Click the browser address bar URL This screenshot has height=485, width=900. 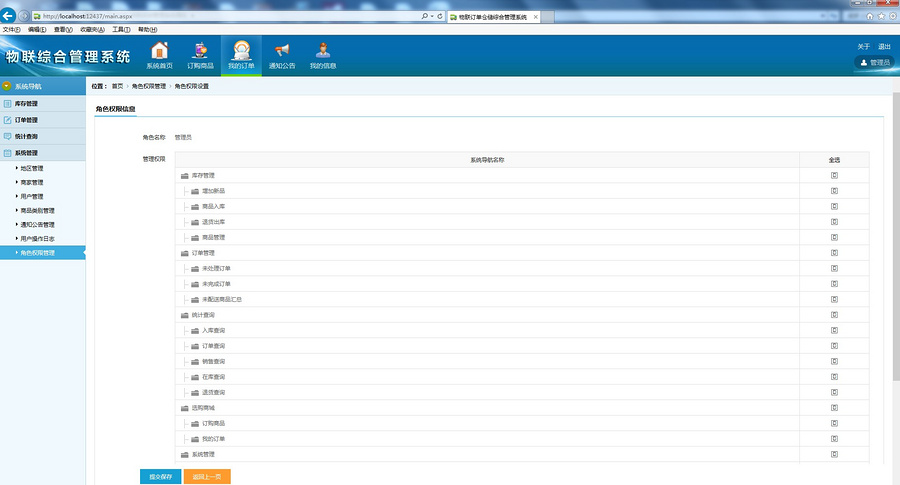click(x=87, y=16)
